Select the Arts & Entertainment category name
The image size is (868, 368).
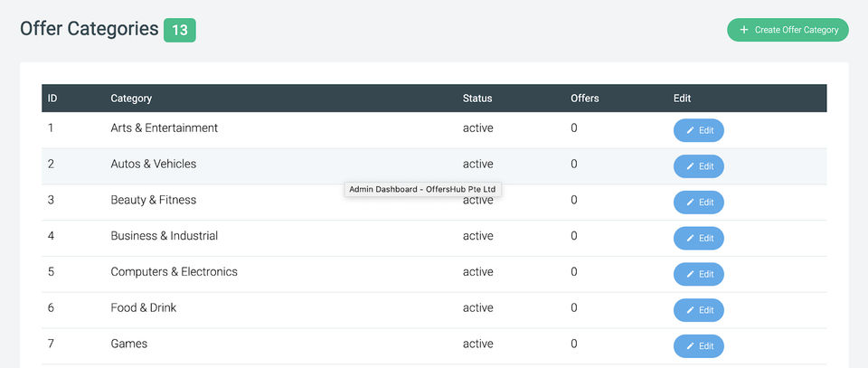[164, 128]
